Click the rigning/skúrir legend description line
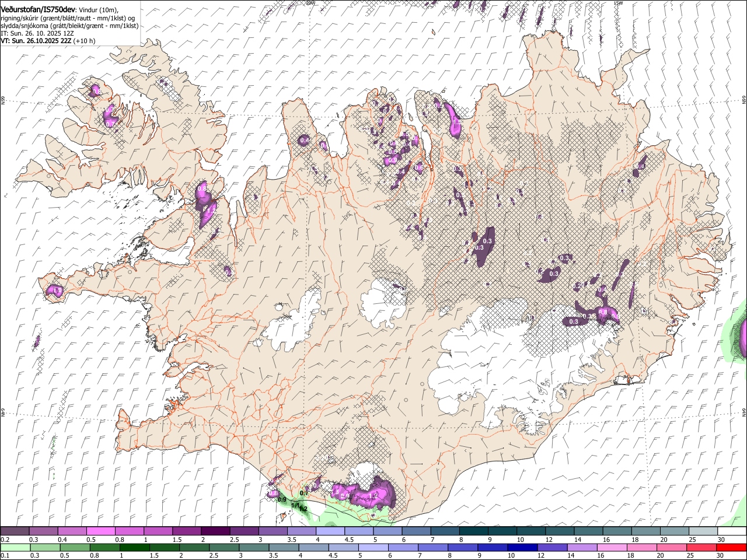 68,18
